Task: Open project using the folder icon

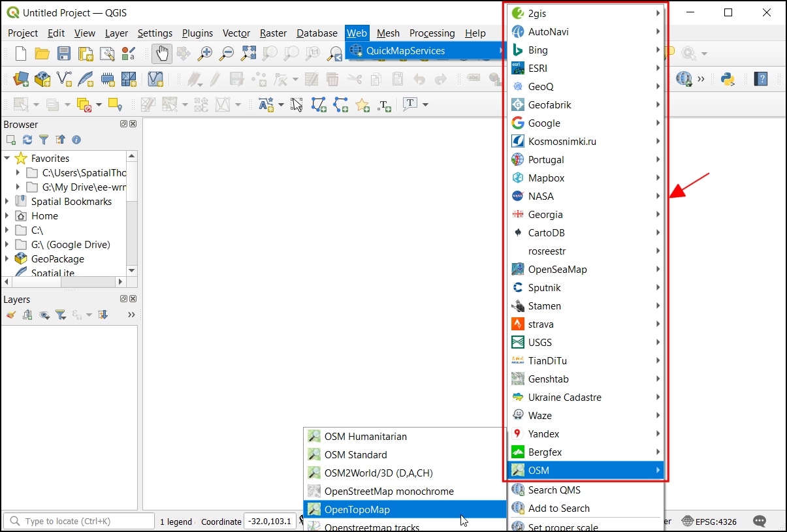Action: [42, 54]
